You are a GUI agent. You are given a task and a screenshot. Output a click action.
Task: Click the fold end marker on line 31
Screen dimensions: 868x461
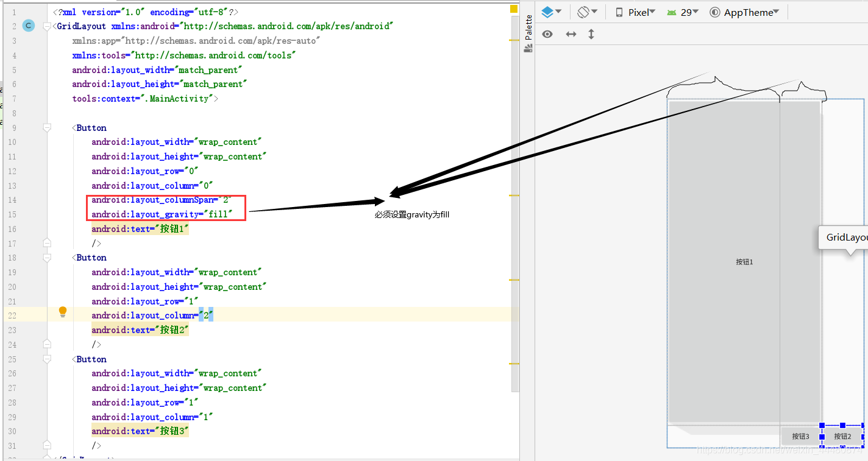click(x=47, y=445)
